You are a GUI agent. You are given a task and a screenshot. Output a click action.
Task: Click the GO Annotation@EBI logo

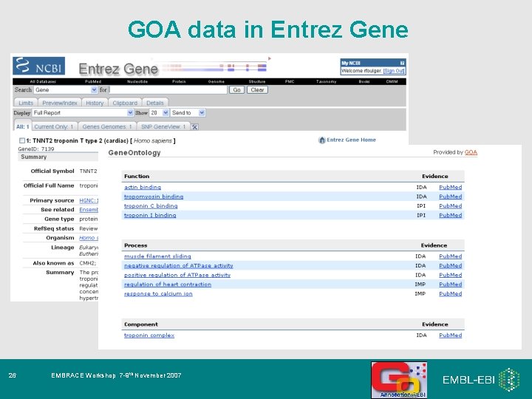[x=399, y=380]
